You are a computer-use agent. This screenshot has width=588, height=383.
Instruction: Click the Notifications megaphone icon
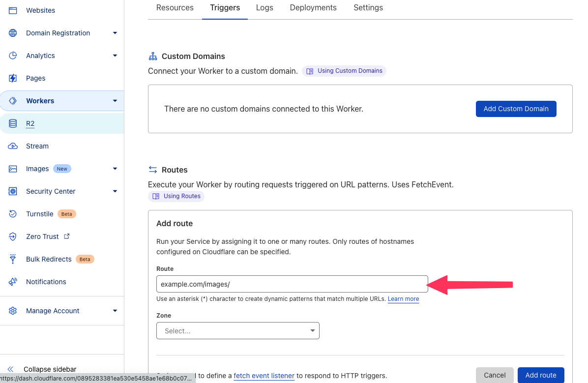(x=13, y=282)
